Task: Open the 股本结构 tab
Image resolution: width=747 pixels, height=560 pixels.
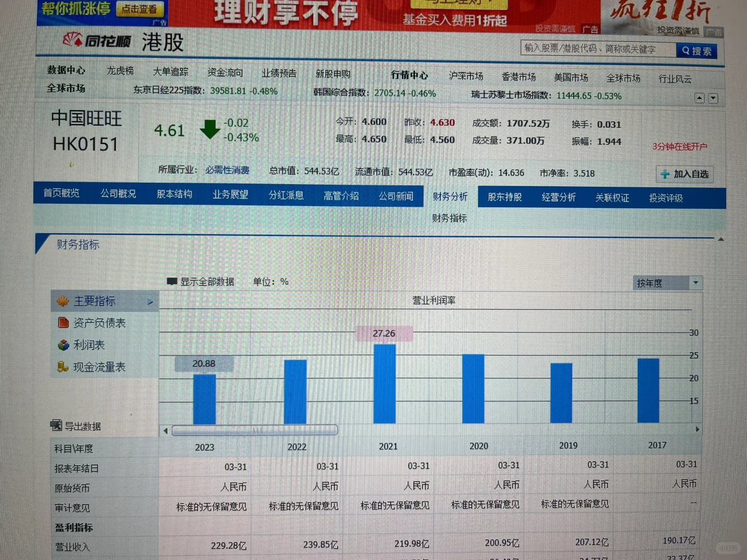Action: pyautogui.click(x=174, y=194)
